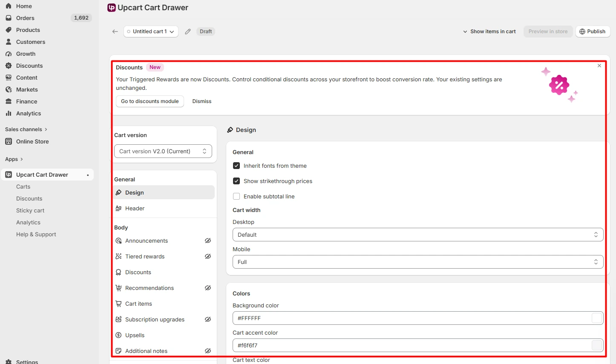Open the Untitled cart 1 dropdown
The width and height of the screenshot is (616, 364).
click(151, 32)
